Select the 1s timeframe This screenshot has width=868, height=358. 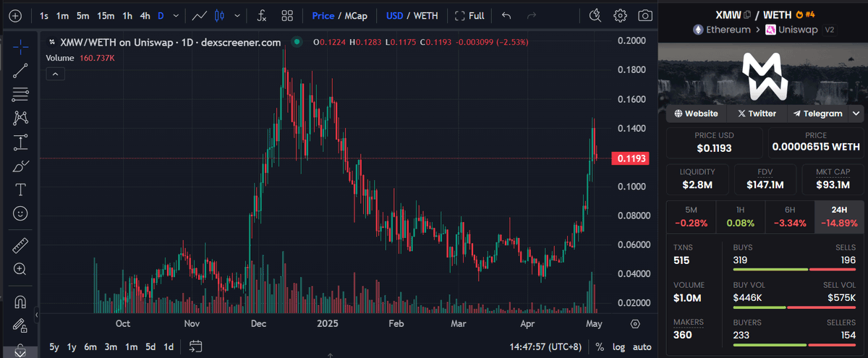coord(45,15)
